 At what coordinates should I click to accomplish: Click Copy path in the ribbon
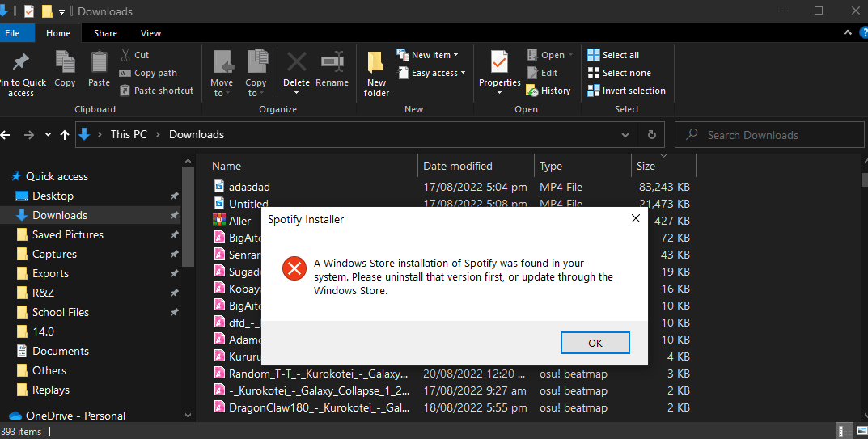point(148,73)
